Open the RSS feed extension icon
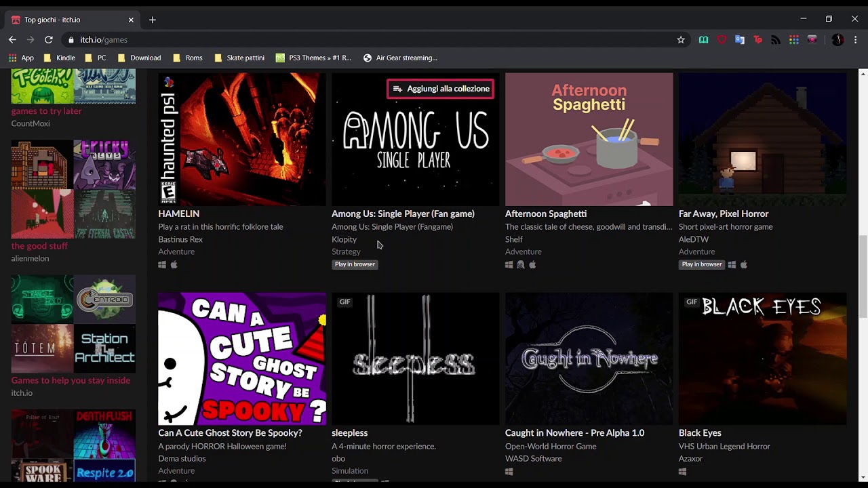868x488 pixels. pos(776,40)
